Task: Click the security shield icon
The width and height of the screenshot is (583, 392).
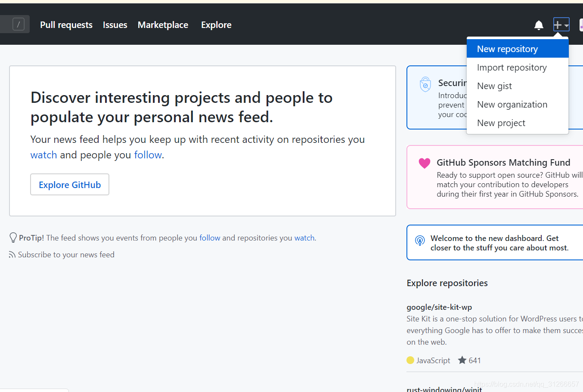Action: (425, 84)
